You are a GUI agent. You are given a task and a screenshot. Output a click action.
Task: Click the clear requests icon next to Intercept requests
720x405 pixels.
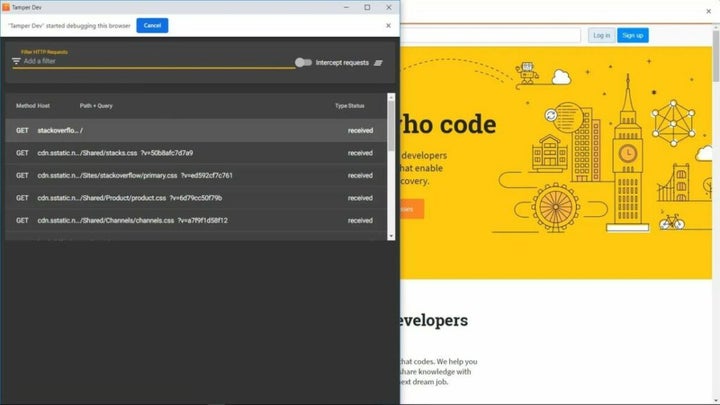[378, 63]
